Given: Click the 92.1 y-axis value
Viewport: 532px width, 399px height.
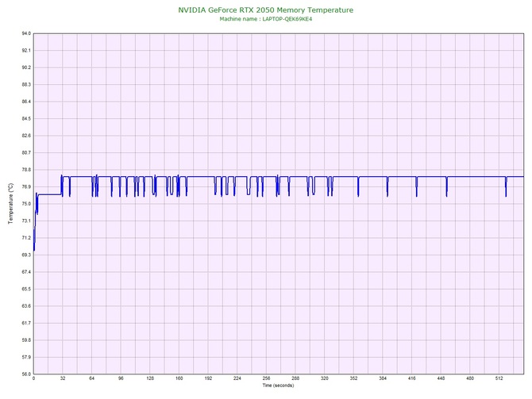Looking at the screenshot, I should (x=26, y=51).
